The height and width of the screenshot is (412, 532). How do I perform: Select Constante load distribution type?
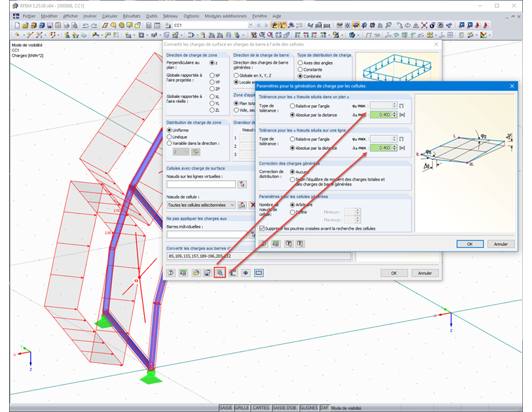coord(300,69)
